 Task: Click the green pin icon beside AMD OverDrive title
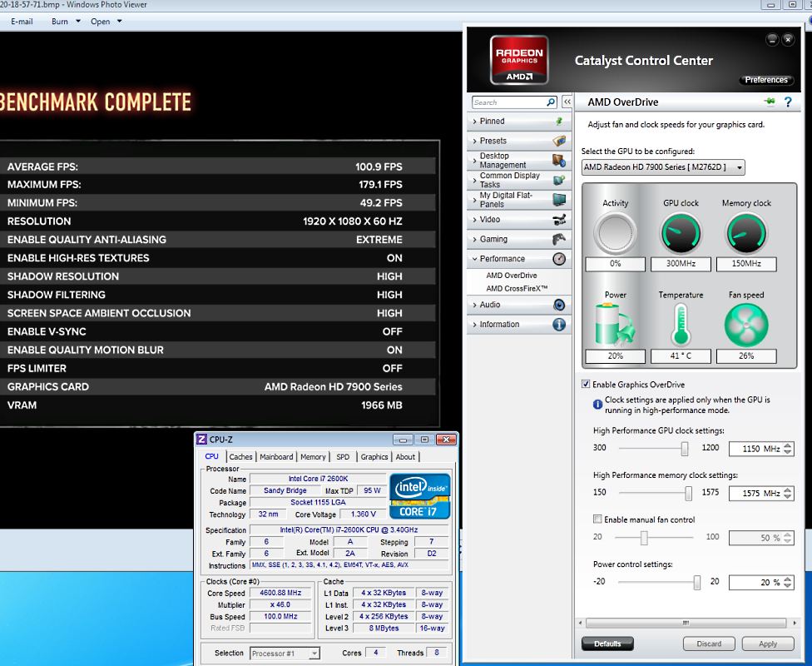click(x=770, y=102)
